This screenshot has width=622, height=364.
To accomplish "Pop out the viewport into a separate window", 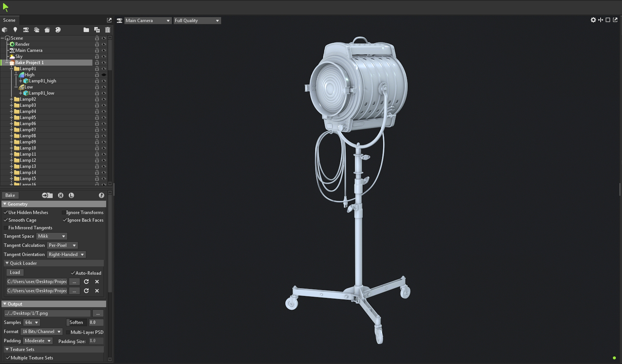I will (615, 20).
